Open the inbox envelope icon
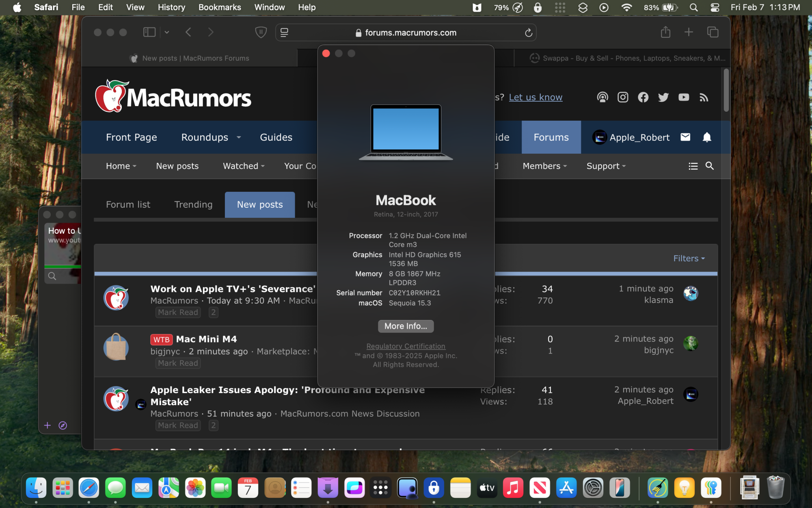The width and height of the screenshot is (812, 508). tap(685, 137)
